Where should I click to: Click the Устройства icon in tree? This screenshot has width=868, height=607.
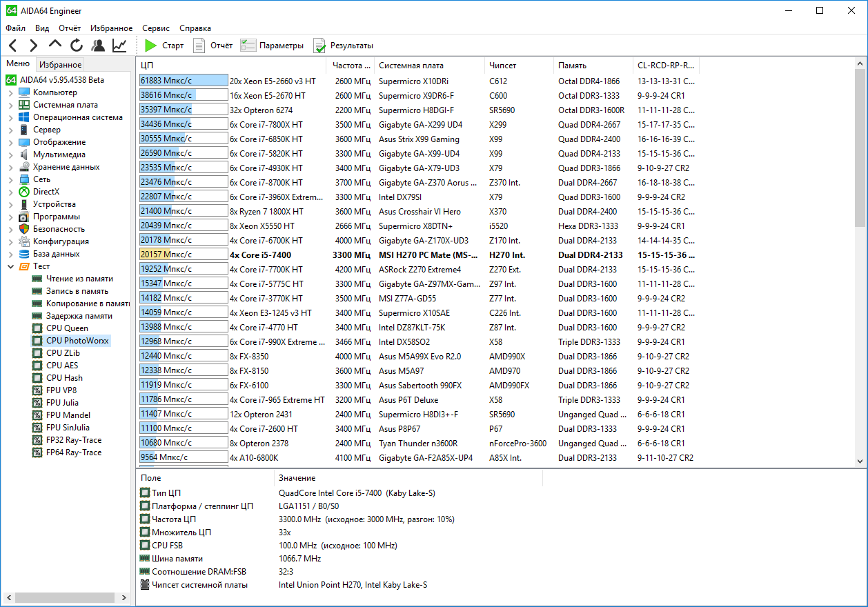coord(24,204)
